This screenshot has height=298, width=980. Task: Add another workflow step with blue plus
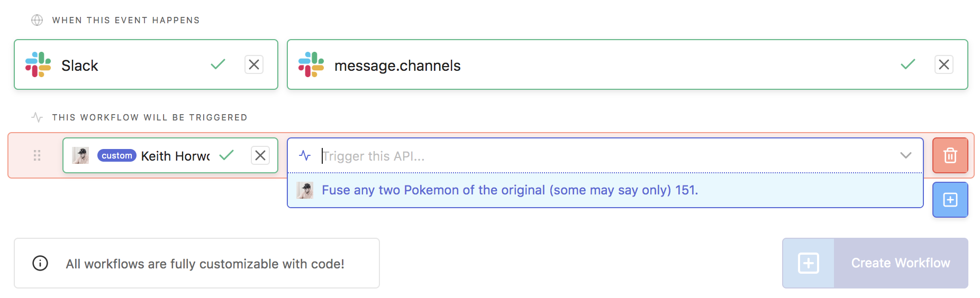coord(950,200)
